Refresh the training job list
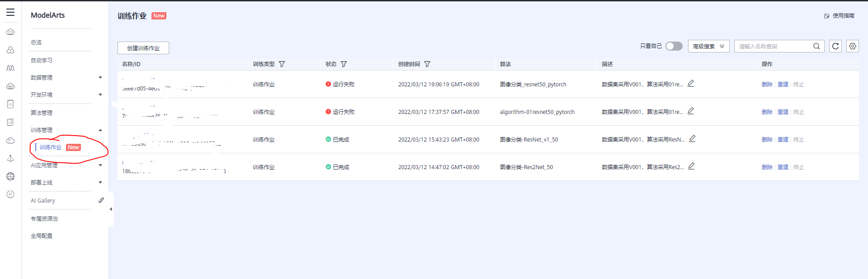 pyautogui.click(x=835, y=46)
